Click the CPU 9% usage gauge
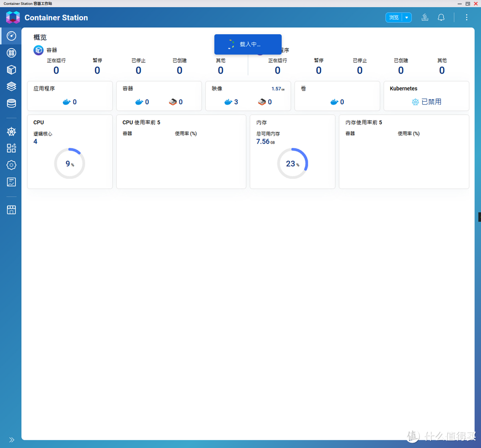Viewport: 481px width, 448px height. tap(69, 163)
